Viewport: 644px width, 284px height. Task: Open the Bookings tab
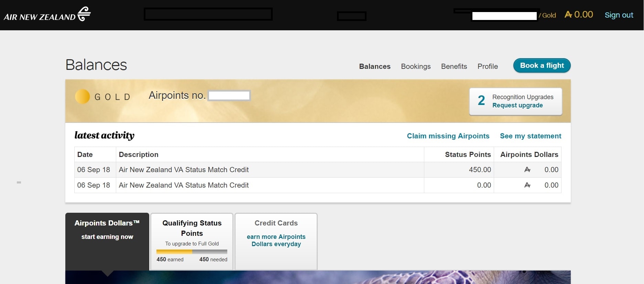(x=416, y=66)
